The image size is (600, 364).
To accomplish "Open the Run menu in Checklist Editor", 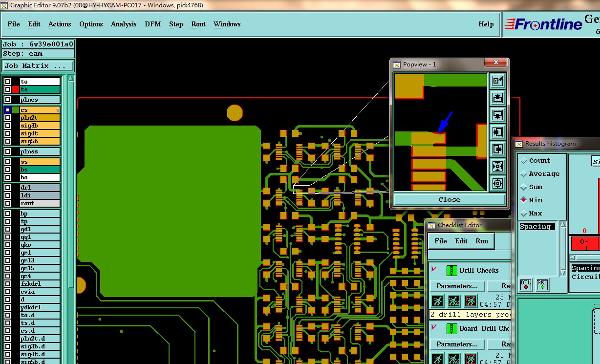I will pos(482,241).
